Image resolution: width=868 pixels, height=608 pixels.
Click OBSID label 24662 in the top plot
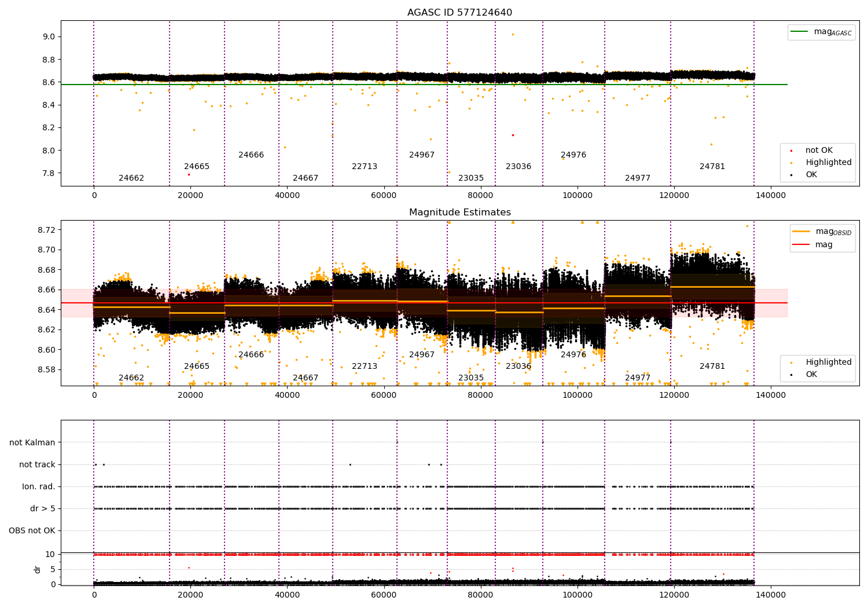click(x=131, y=178)
